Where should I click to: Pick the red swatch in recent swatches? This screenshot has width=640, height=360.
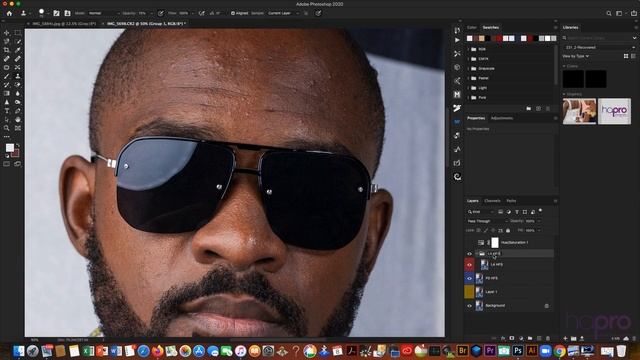pyautogui.click(x=499, y=38)
